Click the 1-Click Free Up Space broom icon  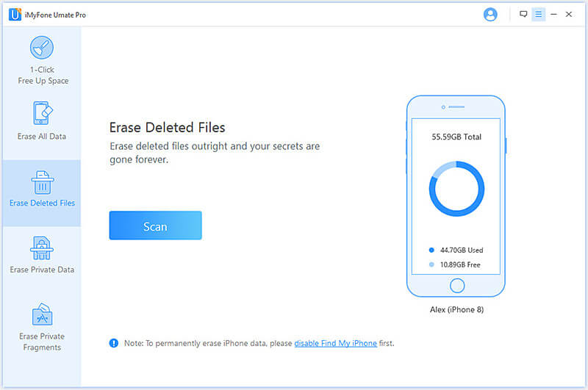[x=42, y=48]
